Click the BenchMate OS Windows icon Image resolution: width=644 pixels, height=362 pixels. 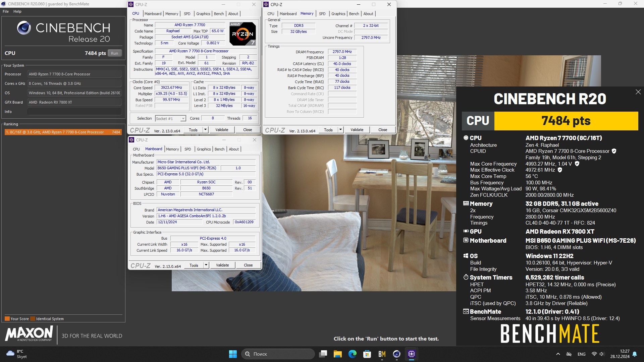466,256
